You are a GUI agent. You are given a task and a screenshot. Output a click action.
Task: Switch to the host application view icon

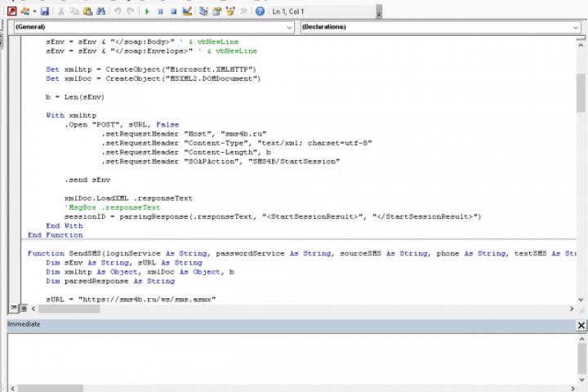[12, 11]
